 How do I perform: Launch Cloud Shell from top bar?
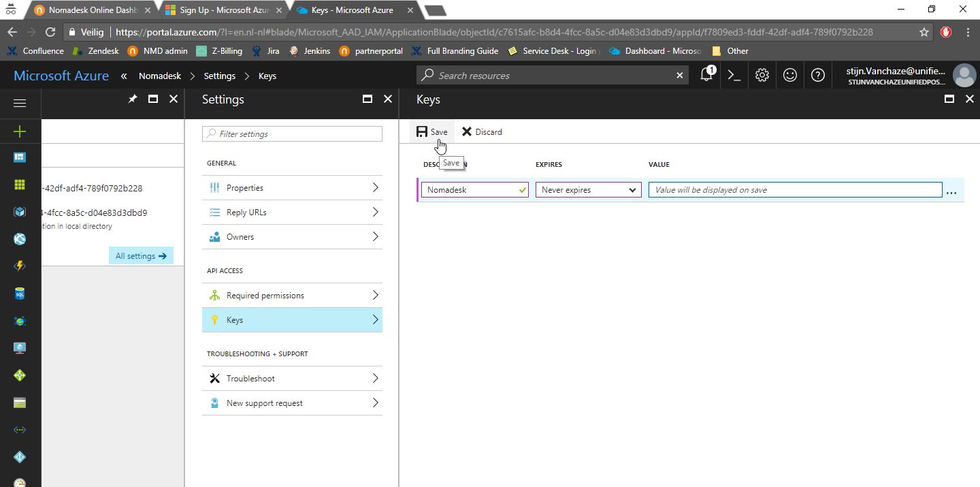[x=734, y=76]
